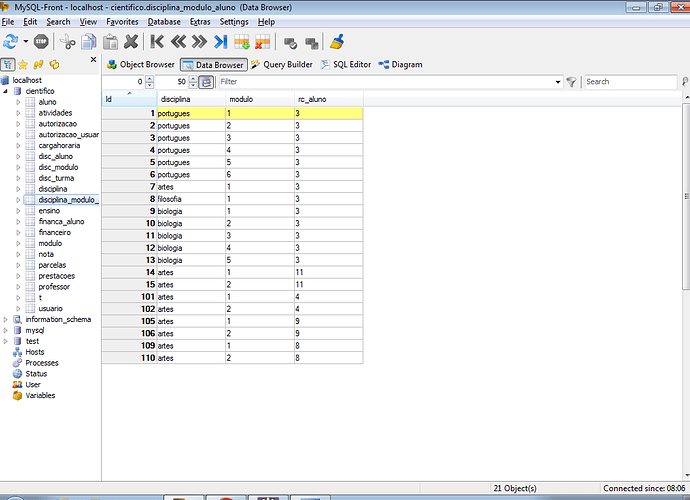Go to last record icon
Screen dimensions: 690x500
click(x=220, y=42)
